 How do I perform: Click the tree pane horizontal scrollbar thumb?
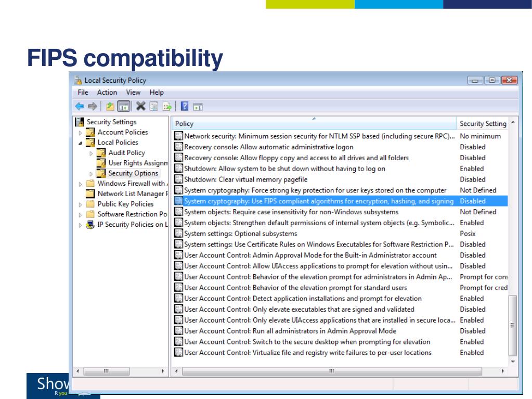click(x=106, y=371)
